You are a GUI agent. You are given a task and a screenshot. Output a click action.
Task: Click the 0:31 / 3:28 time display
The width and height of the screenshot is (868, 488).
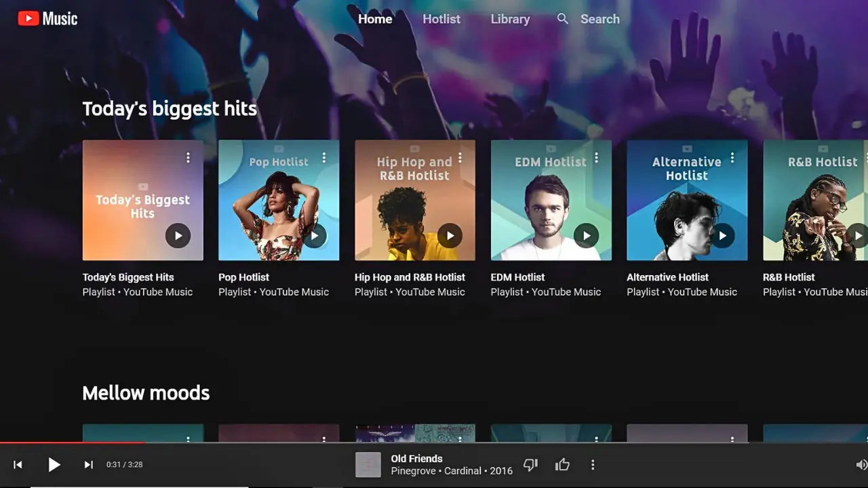[x=124, y=465]
